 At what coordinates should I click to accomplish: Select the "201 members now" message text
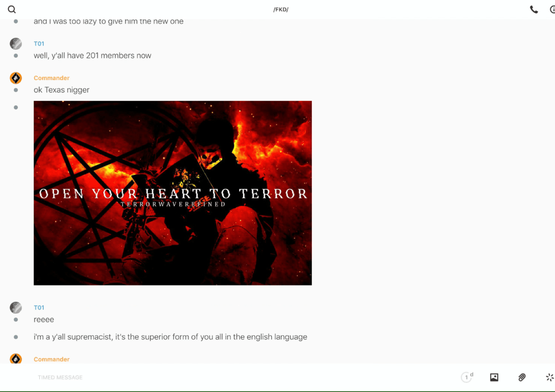click(92, 55)
